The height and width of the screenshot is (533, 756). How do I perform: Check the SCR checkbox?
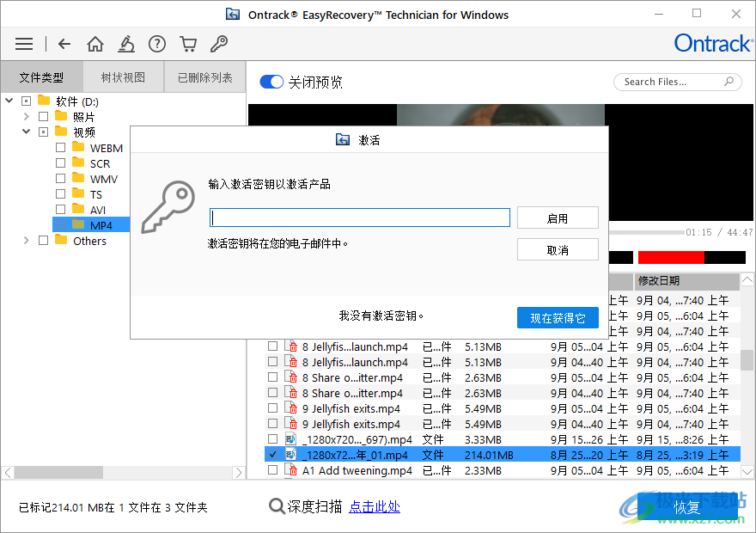pos(60,163)
